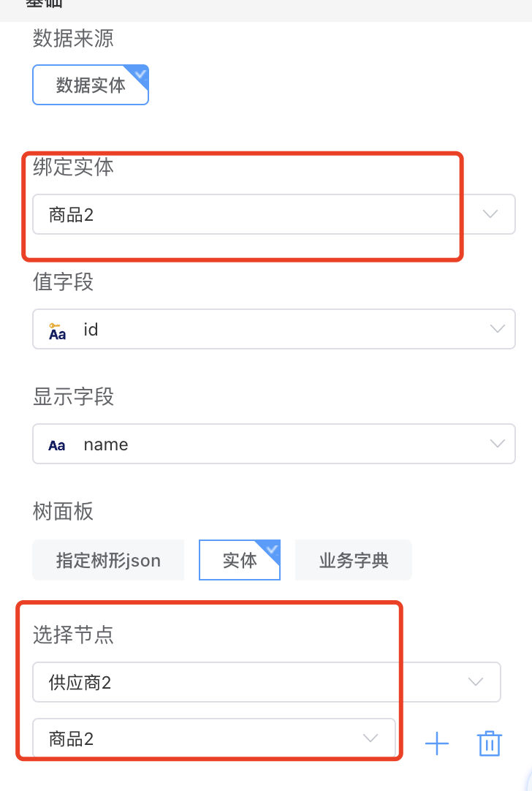Click the 数据来源 label

pos(73,39)
